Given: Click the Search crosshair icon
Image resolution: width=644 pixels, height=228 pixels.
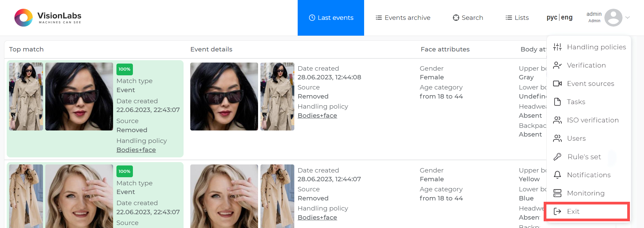Looking at the screenshot, I should [456, 18].
